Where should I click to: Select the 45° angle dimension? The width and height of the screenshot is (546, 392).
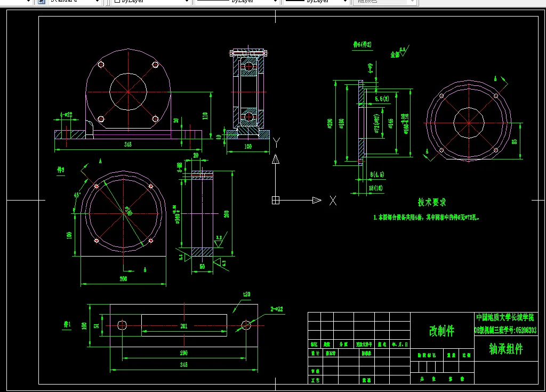click(77, 195)
